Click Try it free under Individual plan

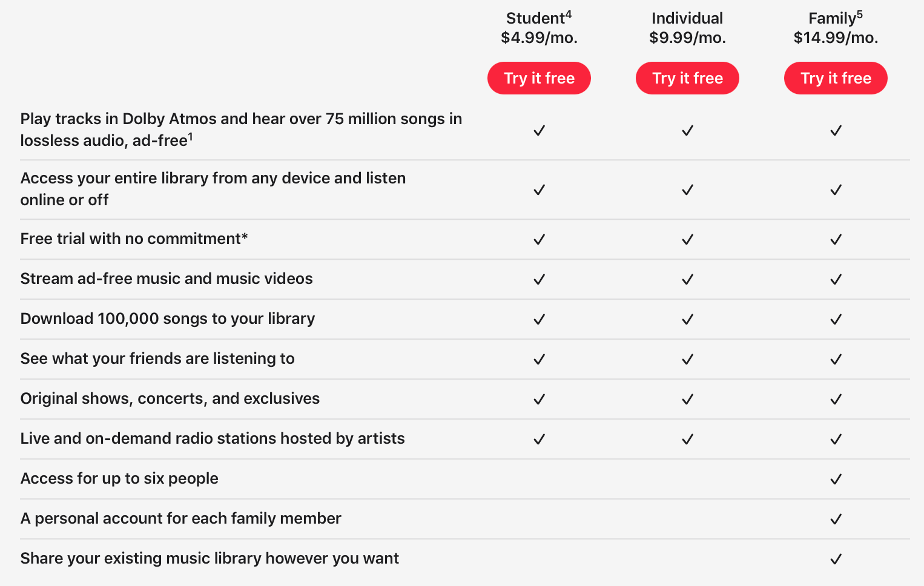[x=687, y=77]
